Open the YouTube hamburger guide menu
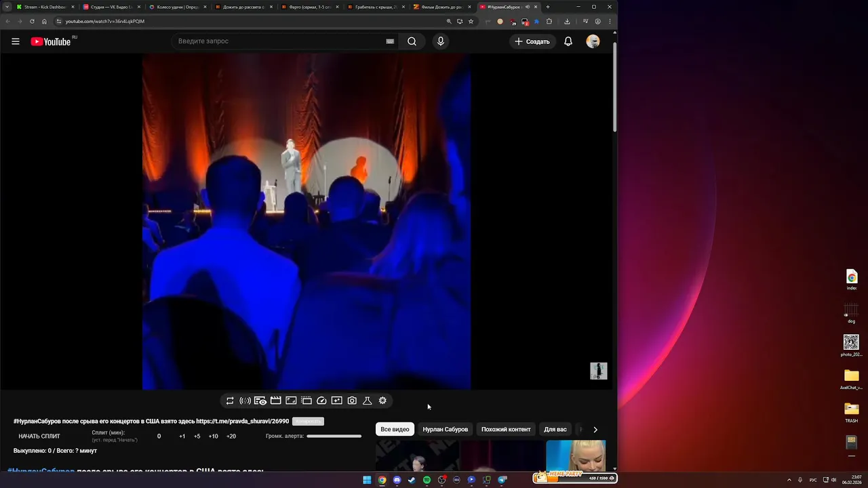 pos(15,41)
